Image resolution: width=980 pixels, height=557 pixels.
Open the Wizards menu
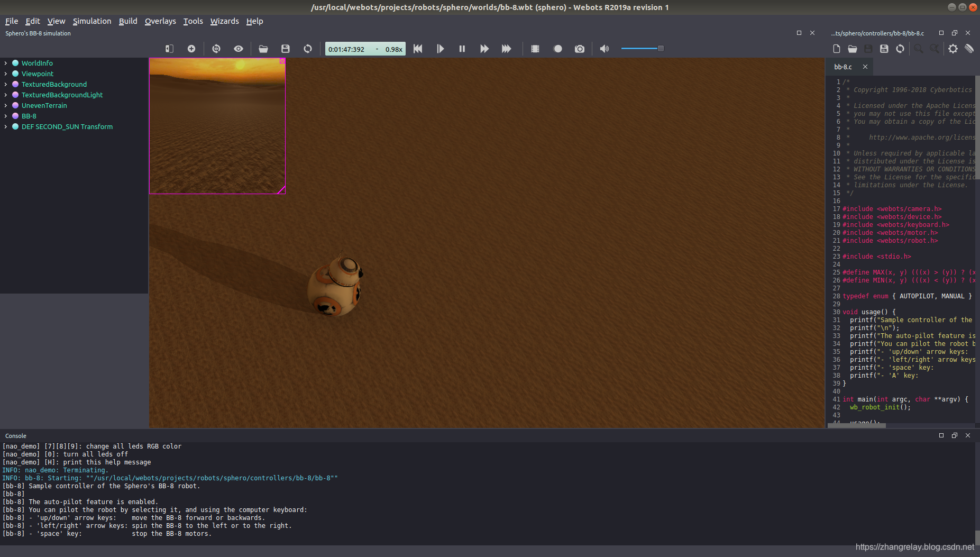click(x=225, y=21)
